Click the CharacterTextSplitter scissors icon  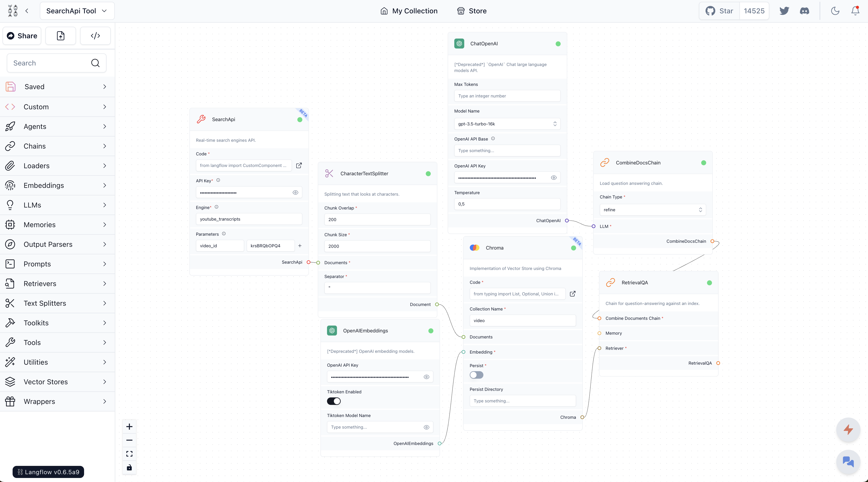pyautogui.click(x=329, y=174)
